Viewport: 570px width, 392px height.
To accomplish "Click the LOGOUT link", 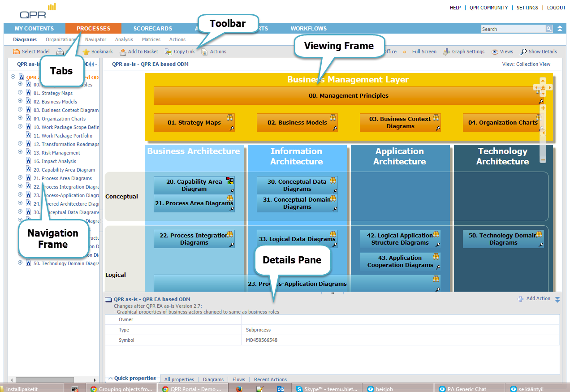I will click(x=556, y=8).
